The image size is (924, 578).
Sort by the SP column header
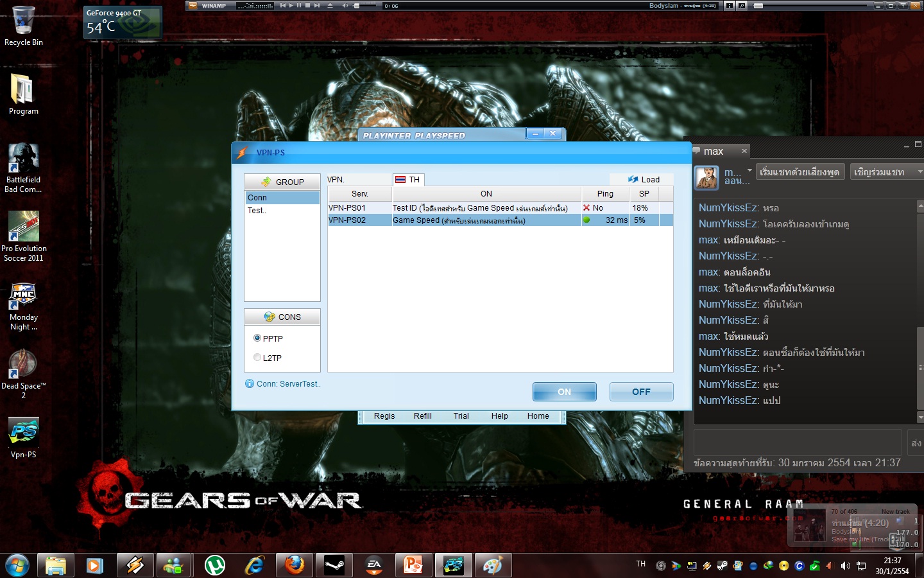click(x=644, y=194)
